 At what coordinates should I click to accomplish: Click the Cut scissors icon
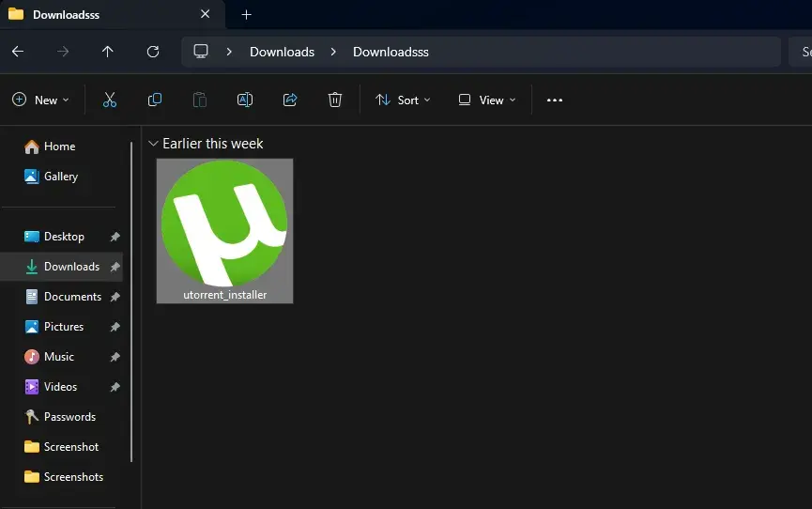(110, 100)
